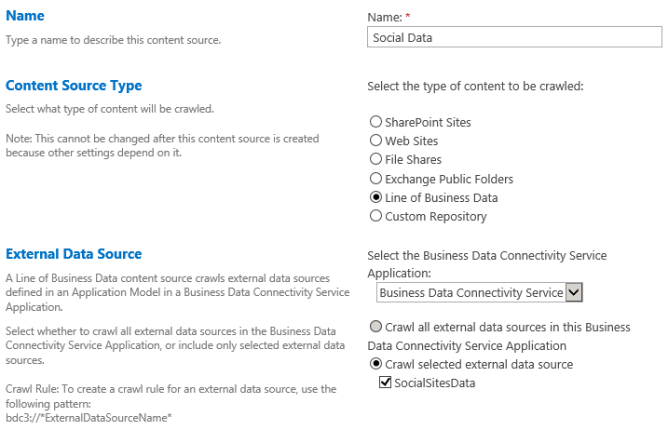The image size is (668, 430).
Task: Enable Crawl all external data sources option
Action: [376, 327]
